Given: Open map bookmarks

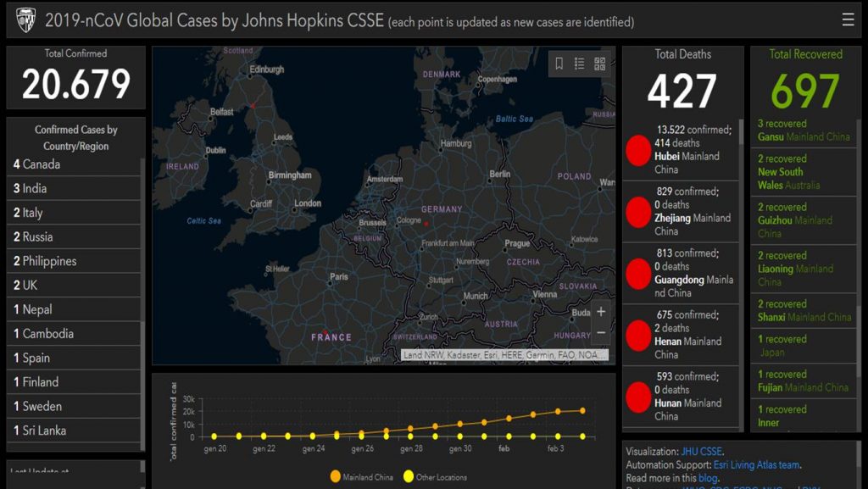Looking at the screenshot, I should pos(559,64).
